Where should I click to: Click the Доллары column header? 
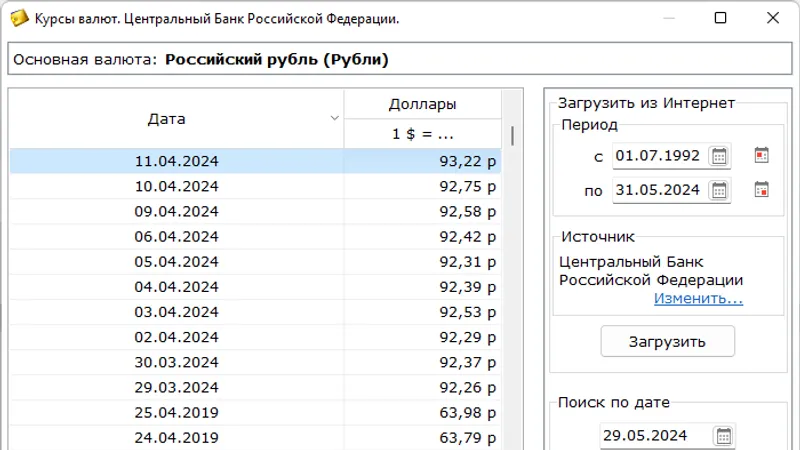[422, 104]
